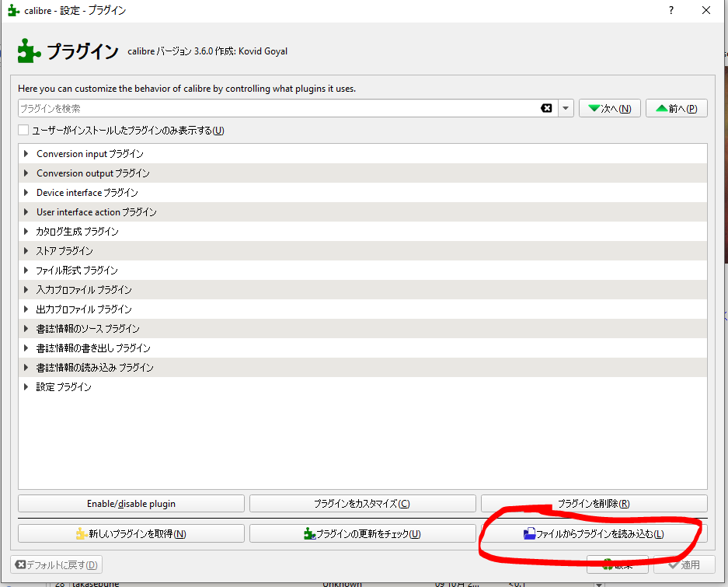Select the User interface action プラグイン row text
The width and height of the screenshot is (728, 587).
[x=96, y=212]
